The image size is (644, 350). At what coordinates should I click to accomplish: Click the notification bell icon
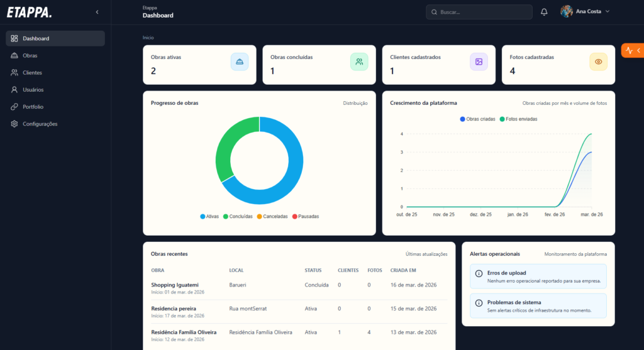tap(544, 12)
